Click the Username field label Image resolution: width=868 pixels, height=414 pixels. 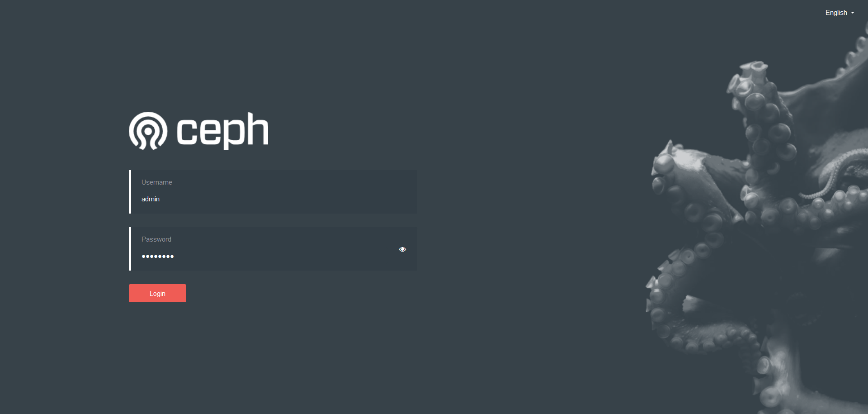[x=156, y=182]
